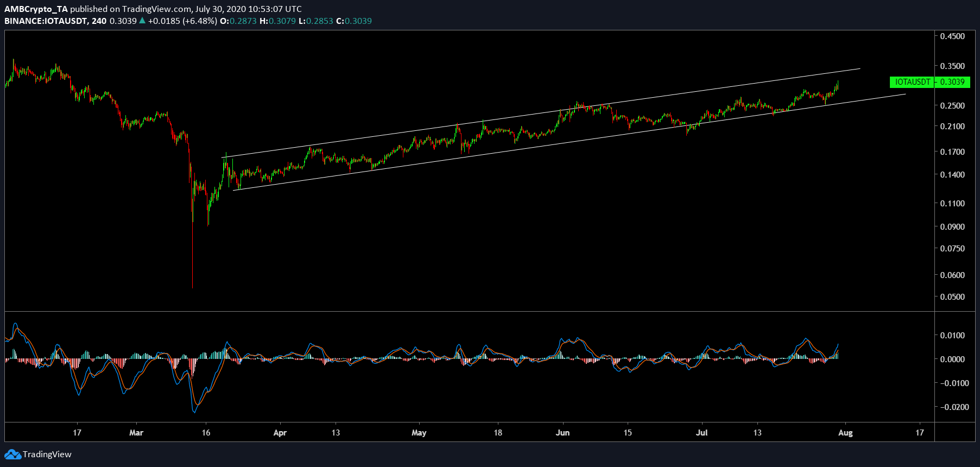The image size is (980, 467).
Task: Click the 18 date label after May
Action: 498,433
